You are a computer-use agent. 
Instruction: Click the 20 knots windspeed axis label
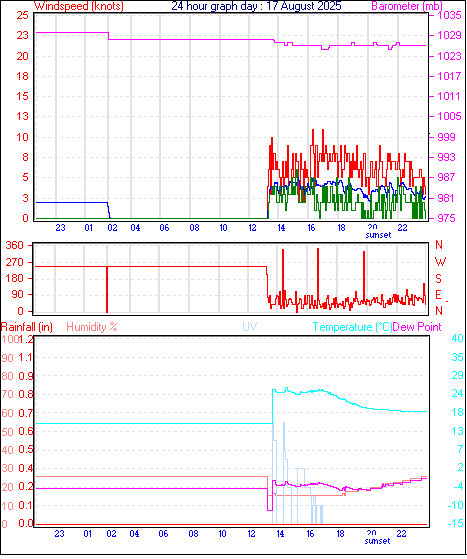click(x=22, y=56)
